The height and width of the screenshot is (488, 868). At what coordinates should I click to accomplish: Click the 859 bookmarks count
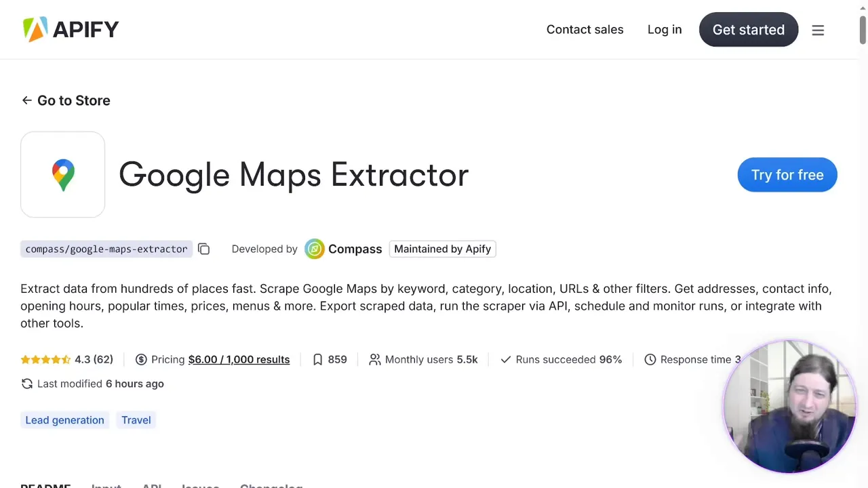337,359
